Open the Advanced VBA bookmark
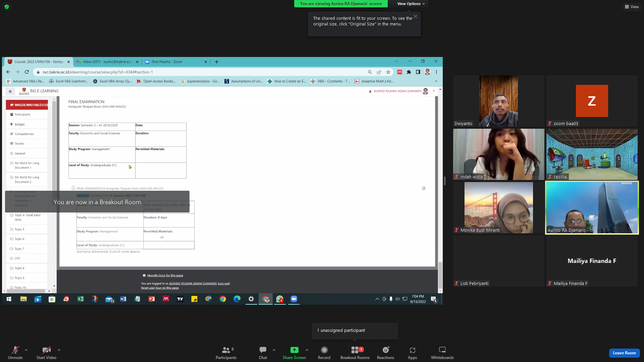644x362 pixels. pyautogui.click(x=25, y=81)
